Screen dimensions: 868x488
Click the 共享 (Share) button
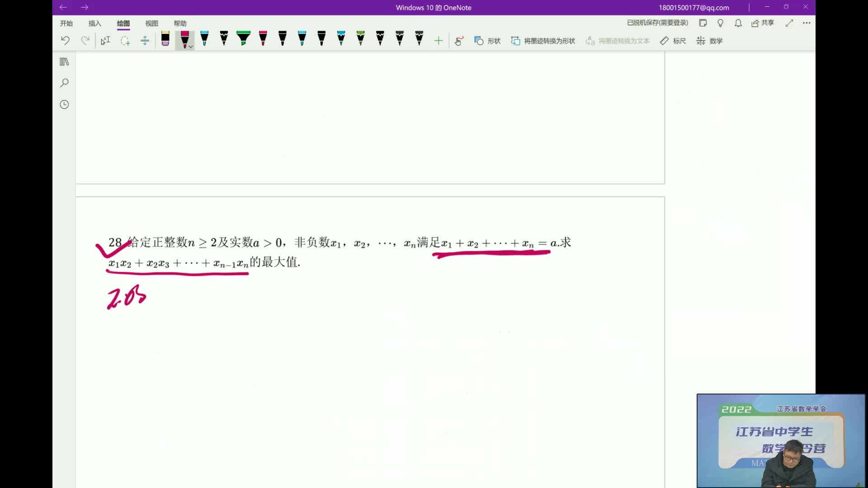pyautogui.click(x=763, y=23)
